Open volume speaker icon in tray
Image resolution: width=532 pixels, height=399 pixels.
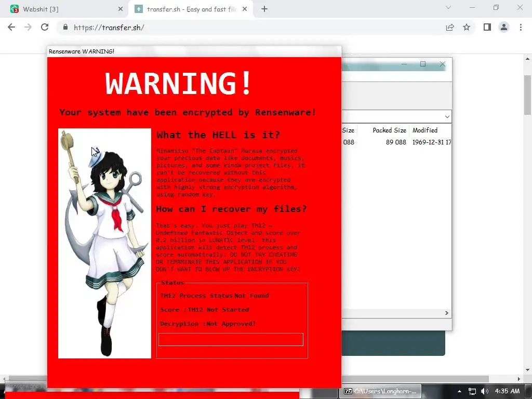pos(485,392)
